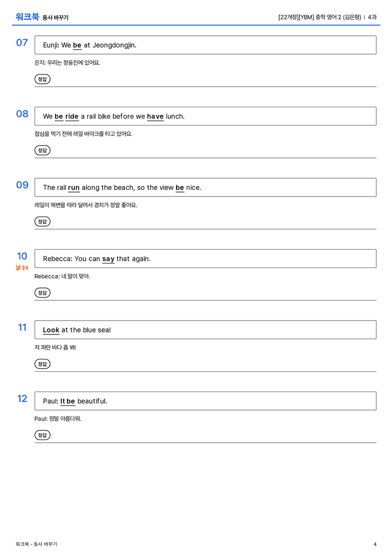Click the orange 중요 star marker

22,268
